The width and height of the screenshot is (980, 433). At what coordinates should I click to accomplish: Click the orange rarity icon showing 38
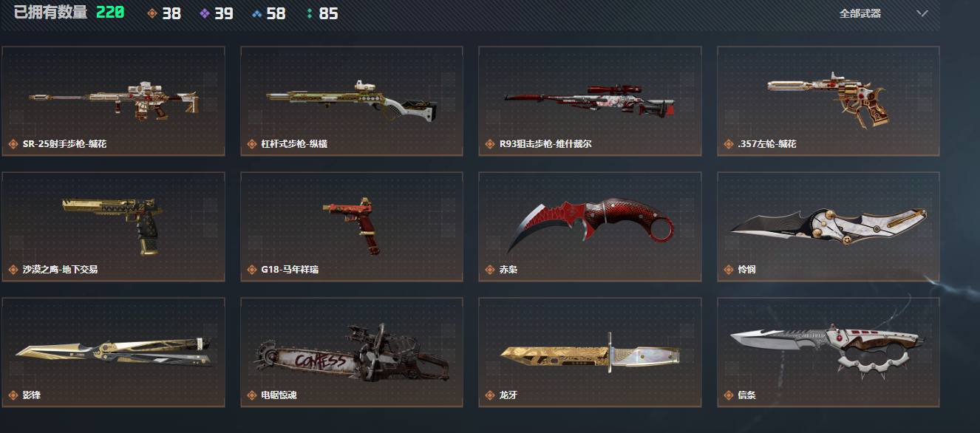[x=152, y=13]
